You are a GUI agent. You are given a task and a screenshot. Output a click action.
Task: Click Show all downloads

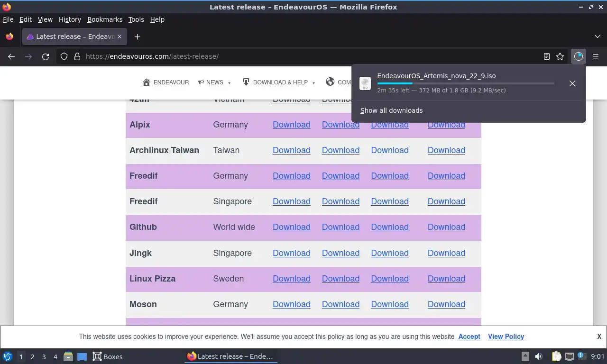click(391, 110)
